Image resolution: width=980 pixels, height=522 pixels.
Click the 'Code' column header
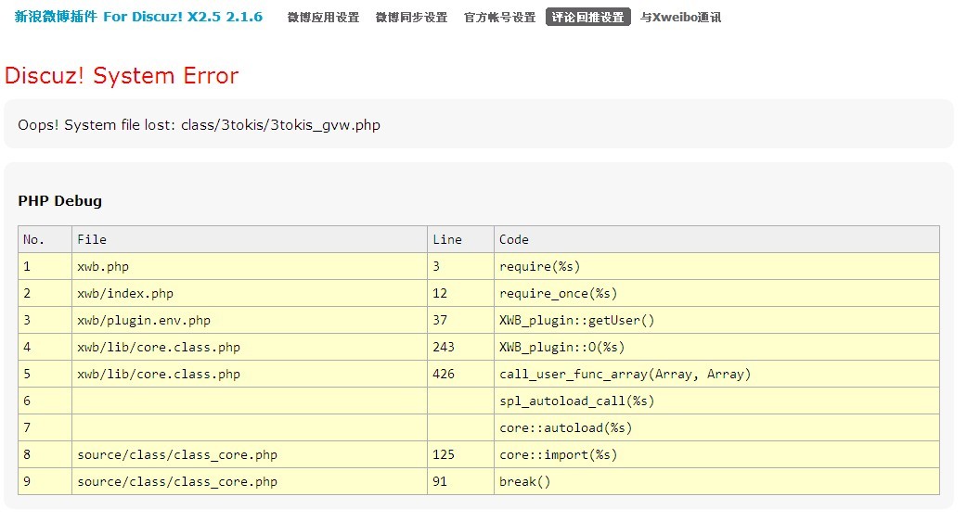coord(716,240)
